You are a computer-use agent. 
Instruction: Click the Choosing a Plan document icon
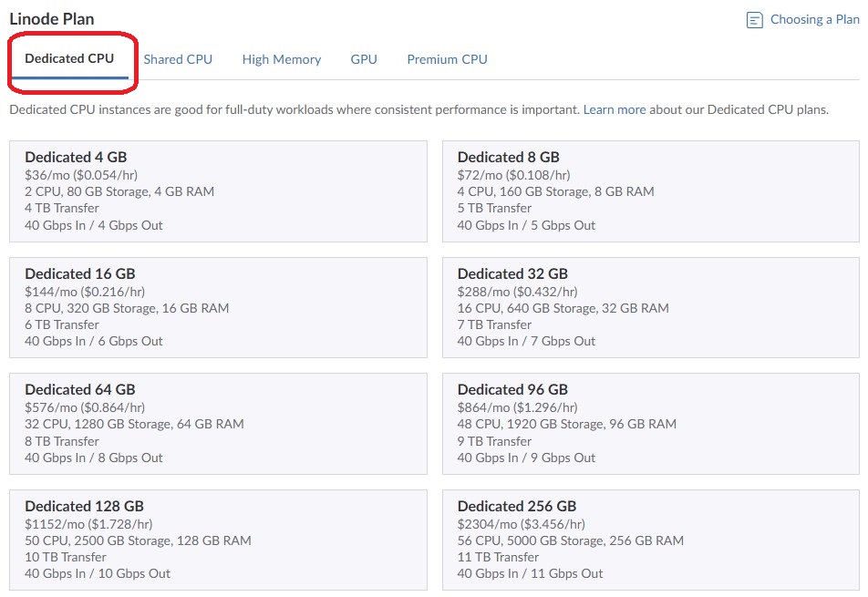tap(755, 20)
